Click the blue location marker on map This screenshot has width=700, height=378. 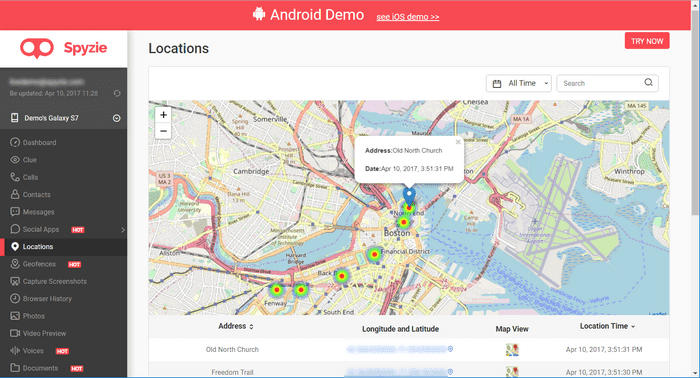[x=409, y=195]
